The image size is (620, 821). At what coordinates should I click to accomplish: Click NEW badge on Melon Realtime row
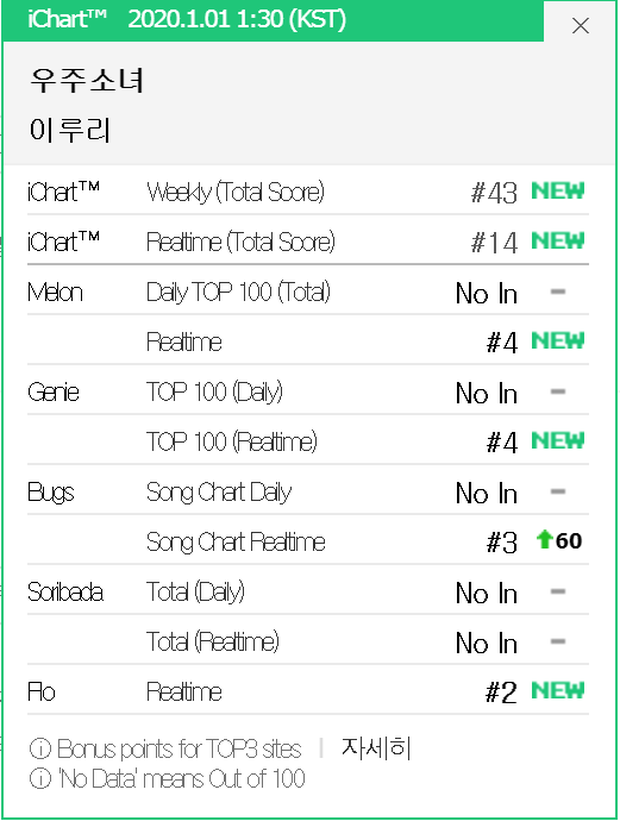tap(558, 341)
